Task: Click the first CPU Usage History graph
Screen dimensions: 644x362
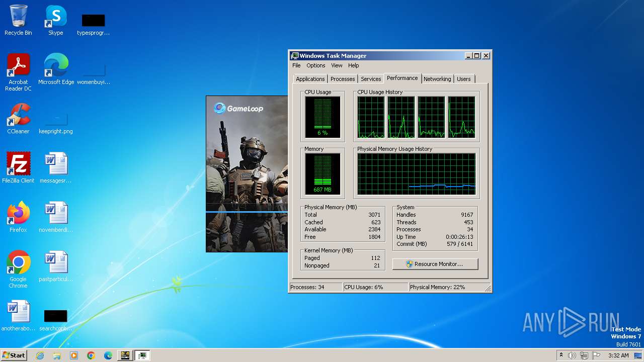Action: [x=371, y=117]
